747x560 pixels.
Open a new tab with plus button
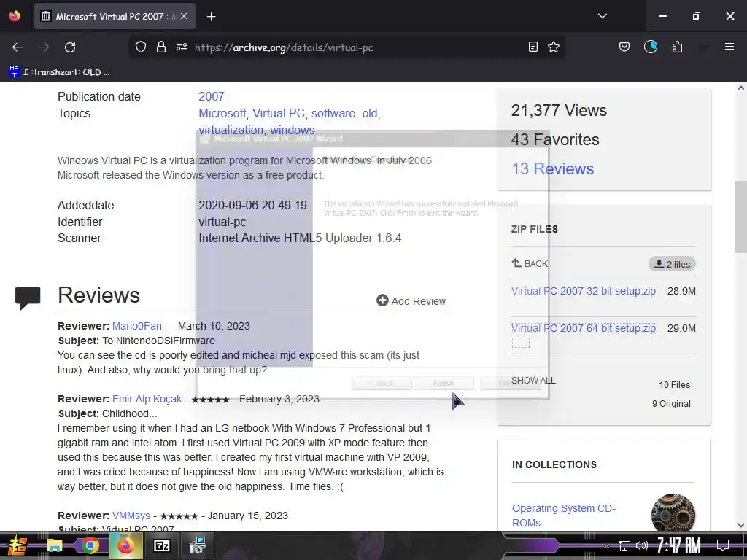211,17
